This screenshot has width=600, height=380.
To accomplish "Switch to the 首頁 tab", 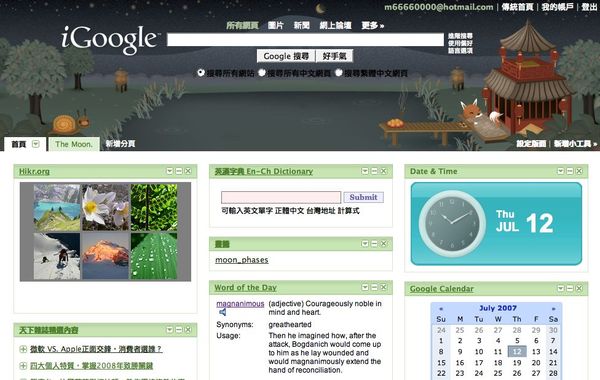I will point(19,144).
